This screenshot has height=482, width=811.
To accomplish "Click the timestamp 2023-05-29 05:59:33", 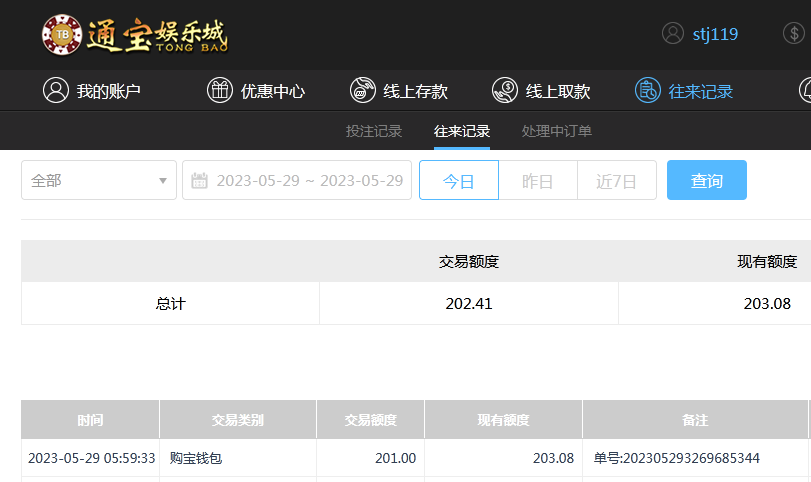I will point(92,458).
